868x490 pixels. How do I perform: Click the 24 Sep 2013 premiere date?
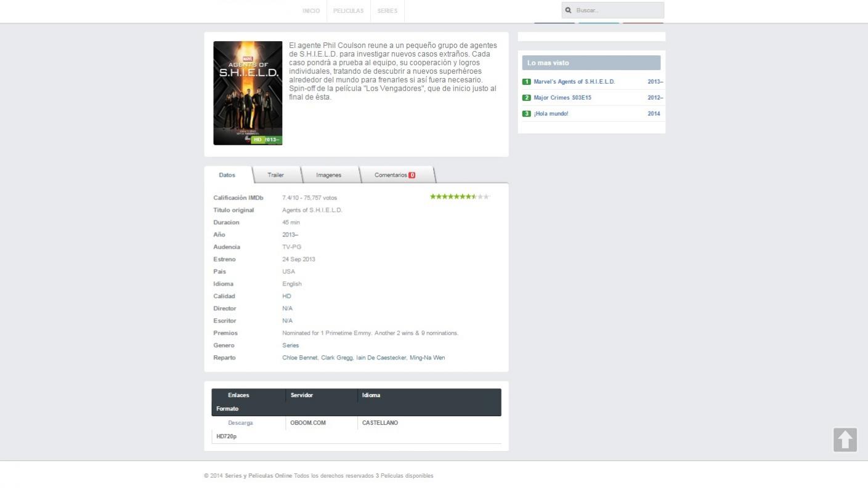pyautogui.click(x=299, y=259)
